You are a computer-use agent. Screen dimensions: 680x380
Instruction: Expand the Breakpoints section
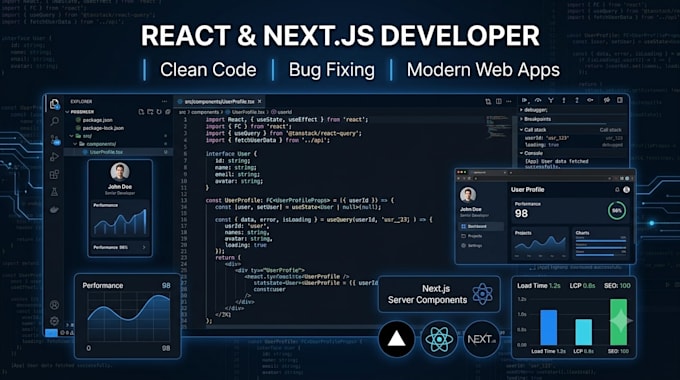(521, 119)
